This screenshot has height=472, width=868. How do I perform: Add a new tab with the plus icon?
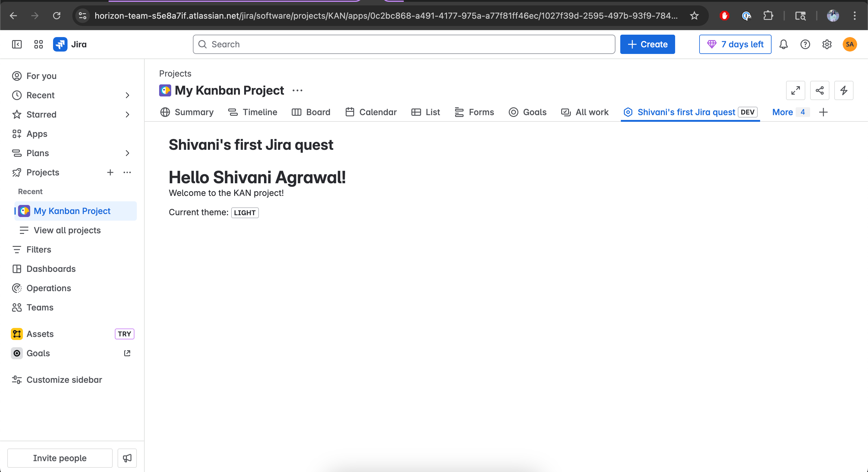pos(823,112)
